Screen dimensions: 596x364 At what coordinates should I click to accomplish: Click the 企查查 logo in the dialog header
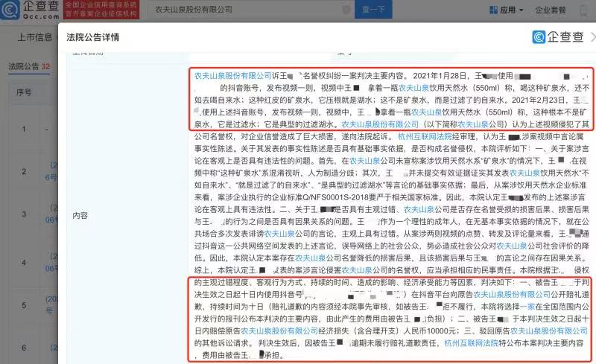coord(557,37)
